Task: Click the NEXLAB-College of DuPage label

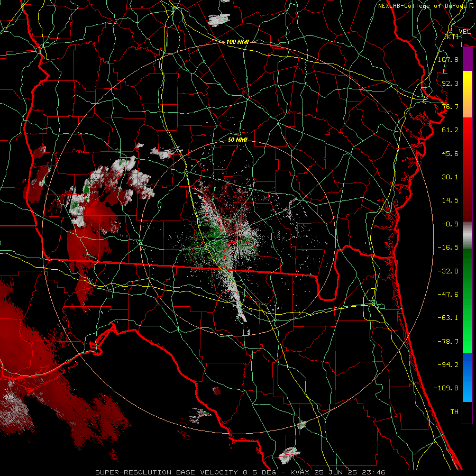Action: click(x=423, y=6)
